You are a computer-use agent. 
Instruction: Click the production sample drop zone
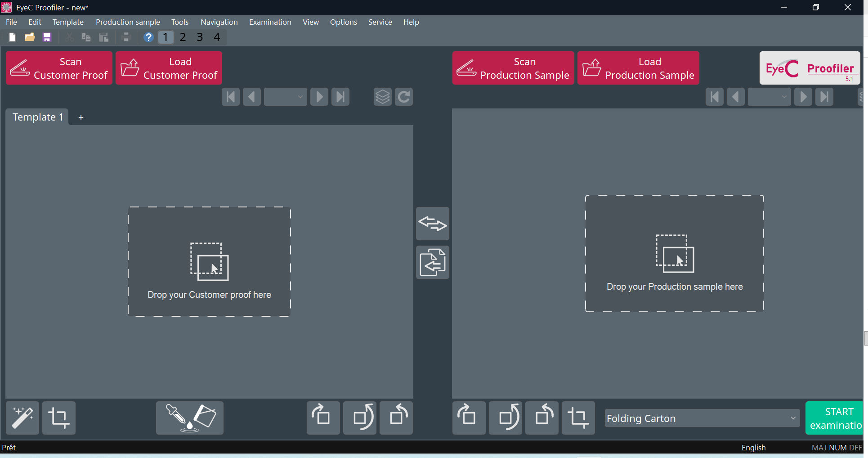click(675, 254)
